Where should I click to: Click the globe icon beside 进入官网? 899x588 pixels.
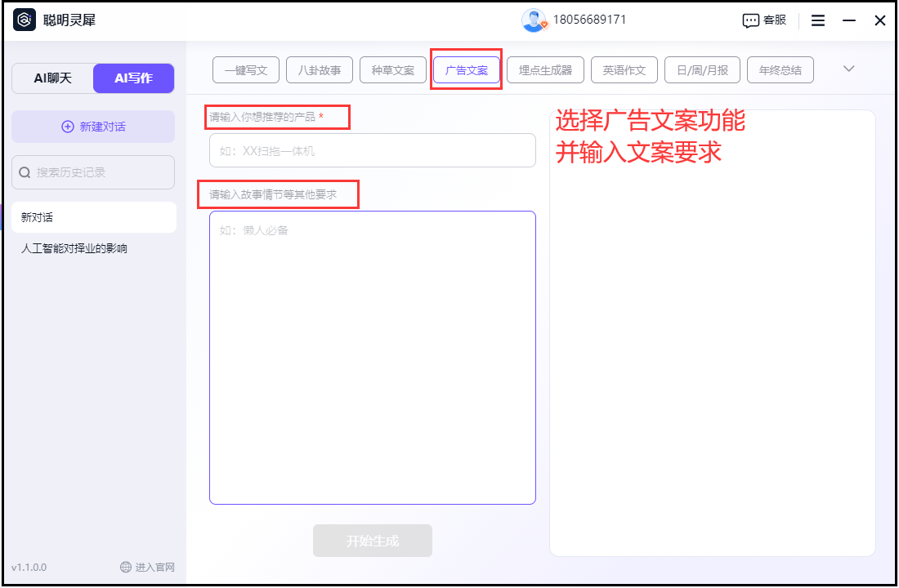point(125,567)
